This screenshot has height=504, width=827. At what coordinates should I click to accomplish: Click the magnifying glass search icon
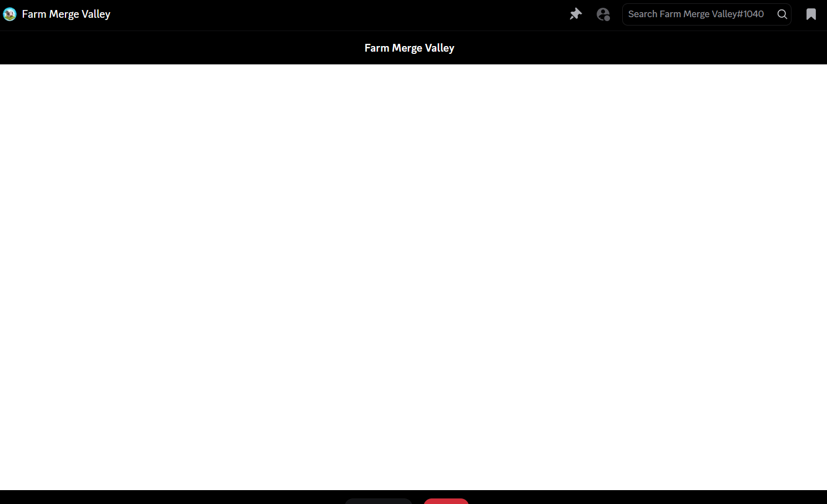click(782, 14)
